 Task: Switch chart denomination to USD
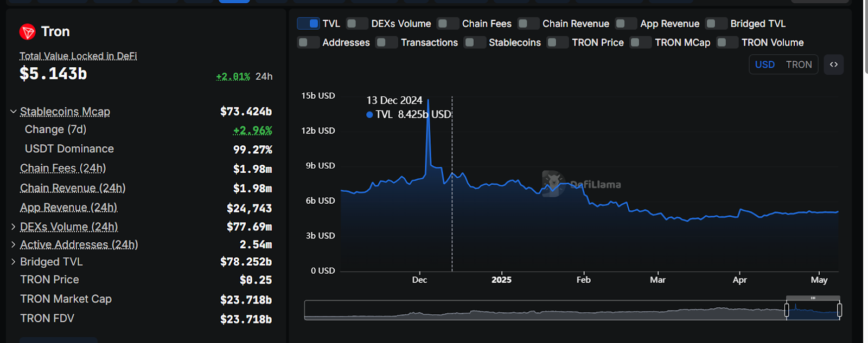[x=765, y=64]
